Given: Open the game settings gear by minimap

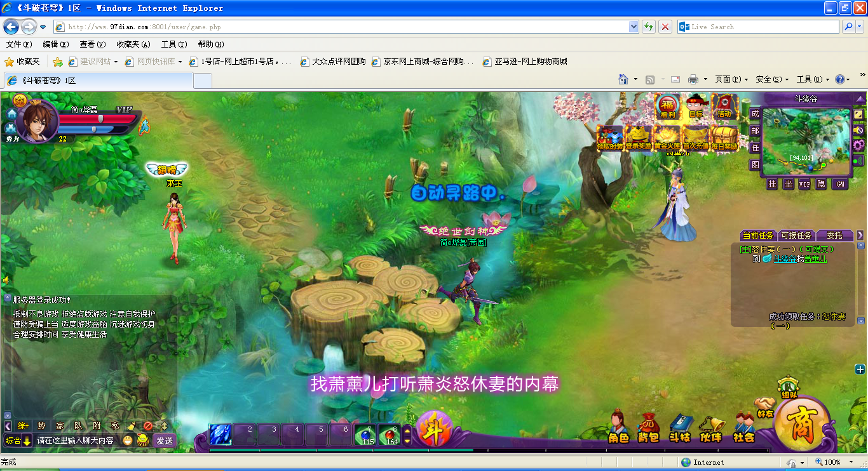Looking at the screenshot, I should [x=859, y=145].
